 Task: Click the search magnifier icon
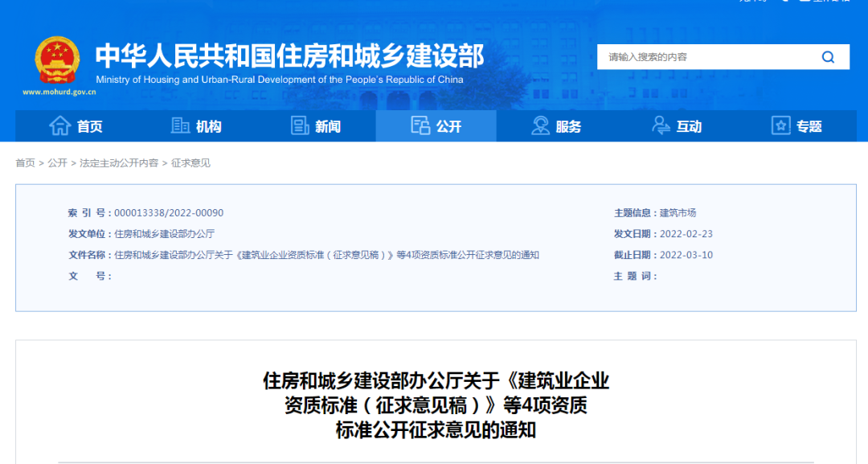(828, 57)
